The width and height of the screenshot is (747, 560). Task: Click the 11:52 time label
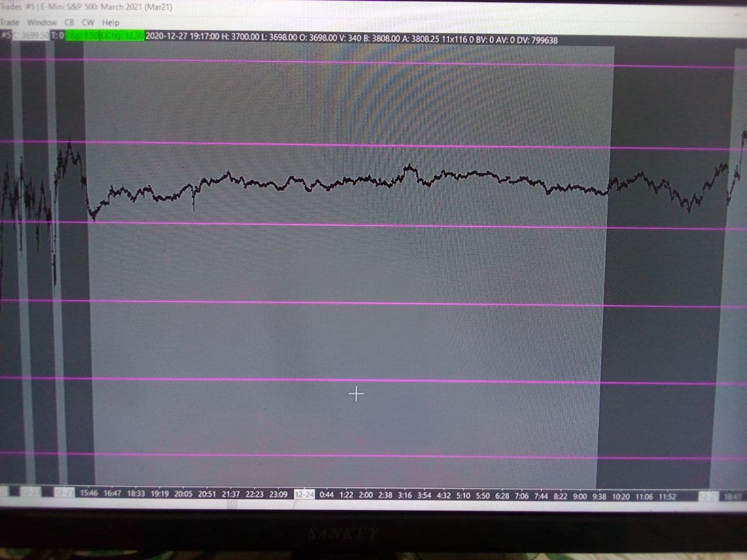tap(668, 497)
